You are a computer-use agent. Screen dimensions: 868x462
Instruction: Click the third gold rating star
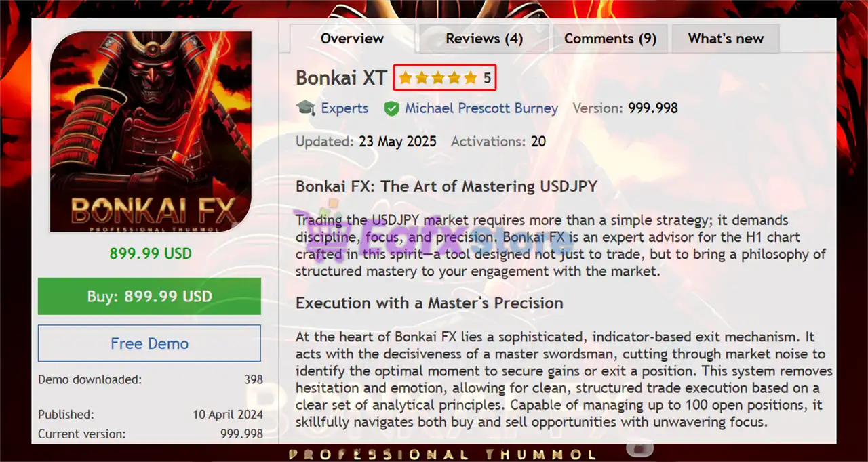click(438, 78)
